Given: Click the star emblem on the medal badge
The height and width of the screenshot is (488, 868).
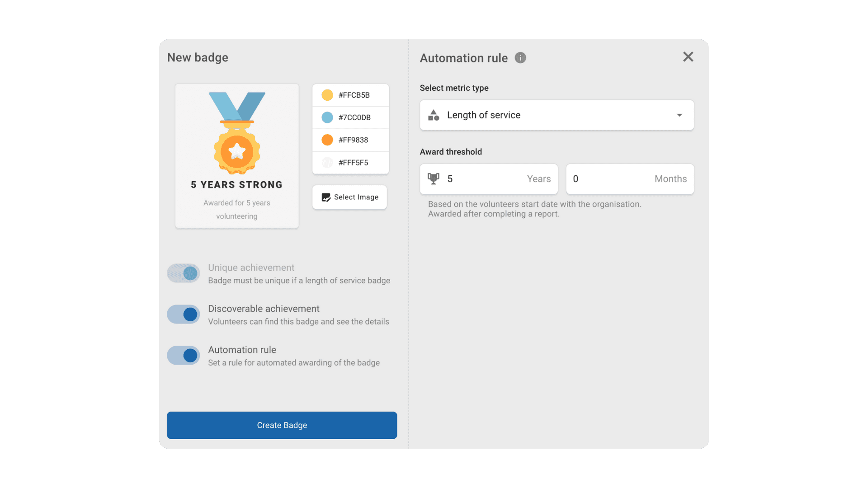Looking at the screenshot, I should 236,151.
